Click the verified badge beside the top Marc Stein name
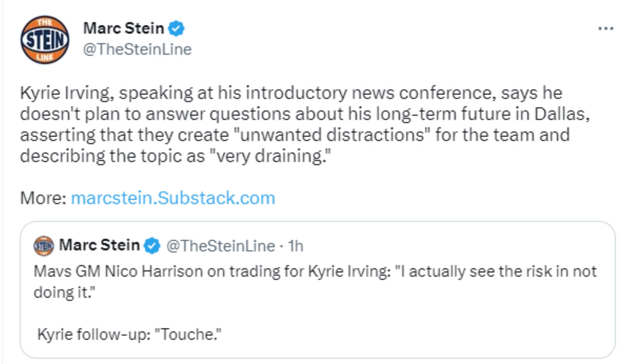The width and height of the screenshot is (623, 364). (x=176, y=28)
